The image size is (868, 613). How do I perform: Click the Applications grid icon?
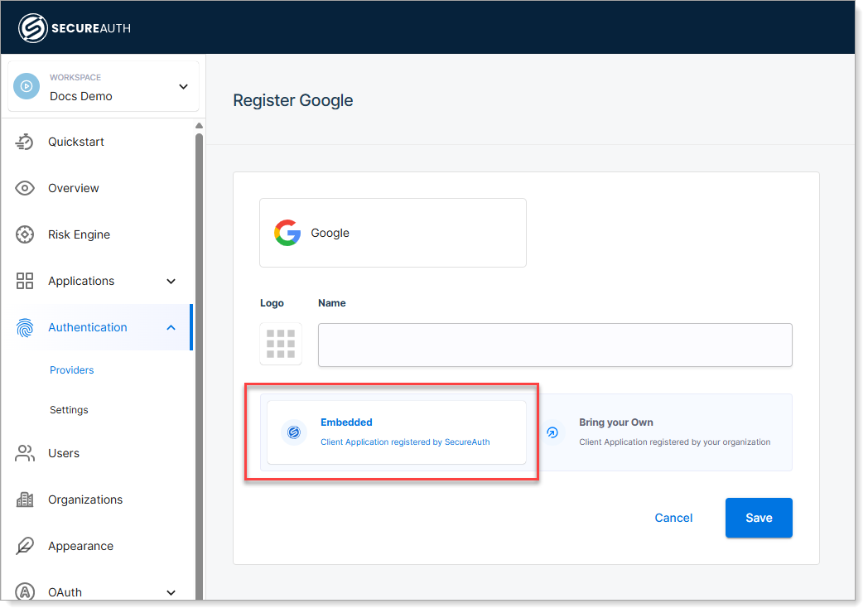(x=24, y=281)
